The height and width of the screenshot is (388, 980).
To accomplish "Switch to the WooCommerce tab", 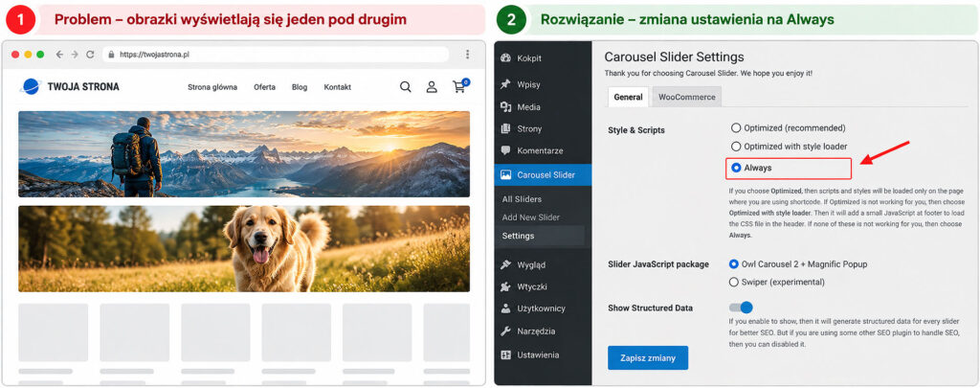I will (687, 97).
